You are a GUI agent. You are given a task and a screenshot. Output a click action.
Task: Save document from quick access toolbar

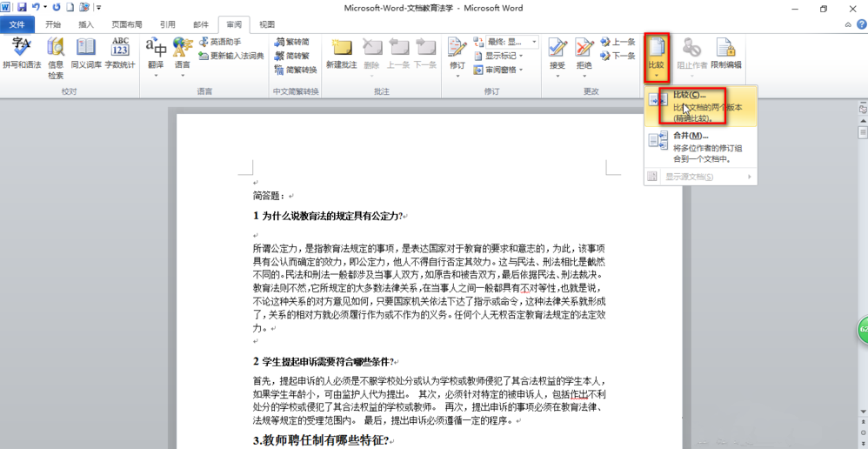coord(22,7)
